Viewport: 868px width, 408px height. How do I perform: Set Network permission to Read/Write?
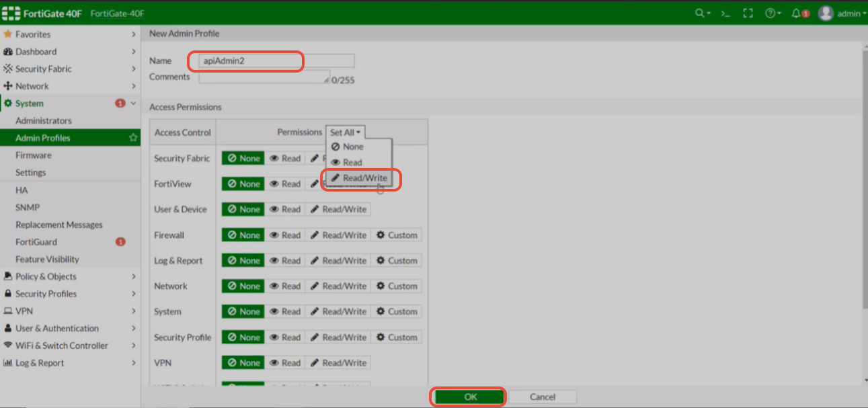(x=338, y=286)
